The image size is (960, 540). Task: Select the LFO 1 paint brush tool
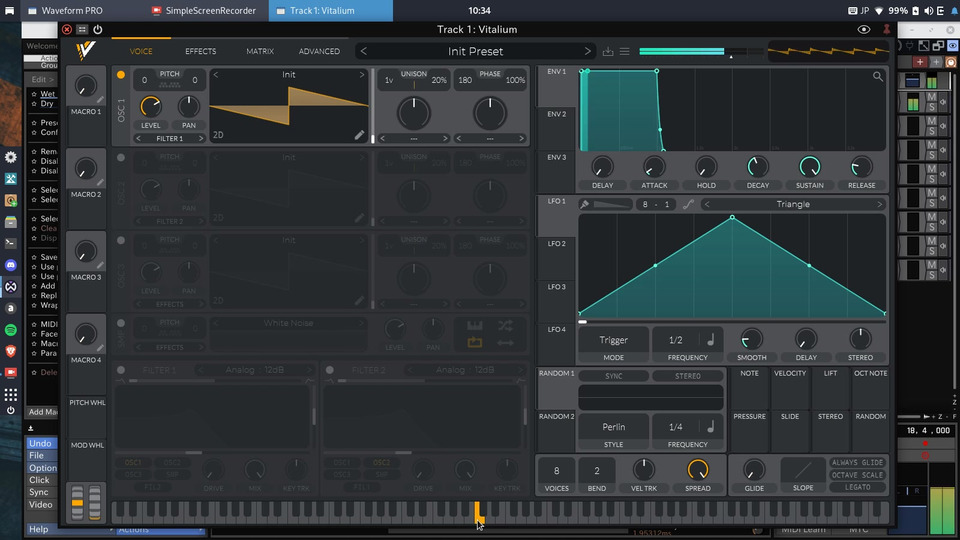(x=584, y=204)
